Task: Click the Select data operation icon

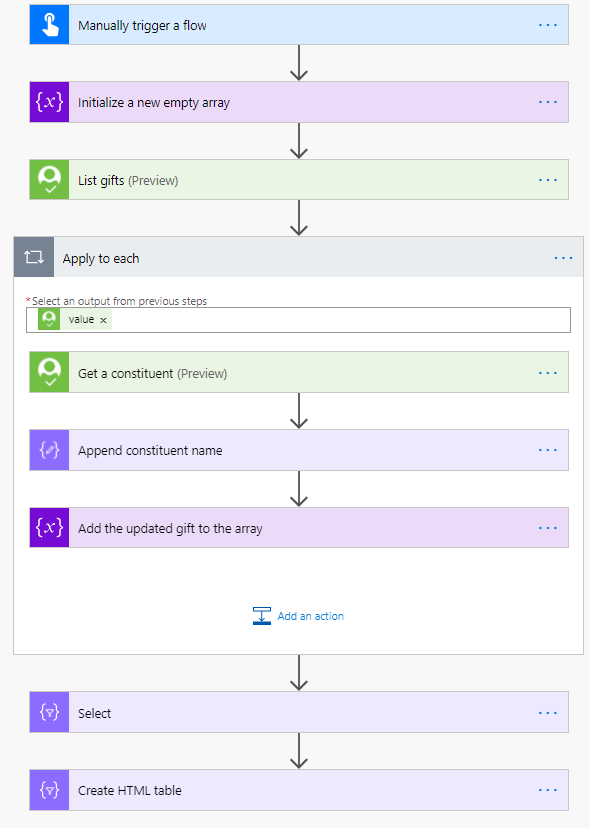Action: (x=49, y=712)
